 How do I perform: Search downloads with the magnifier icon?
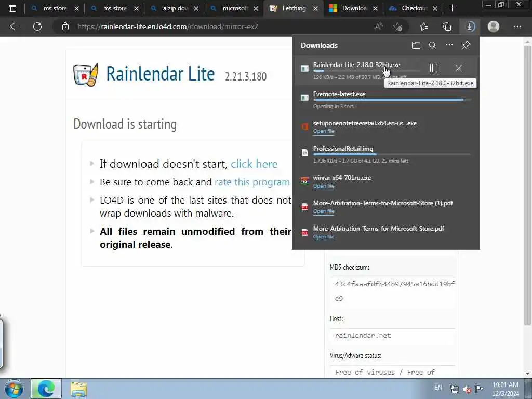click(433, 45)
